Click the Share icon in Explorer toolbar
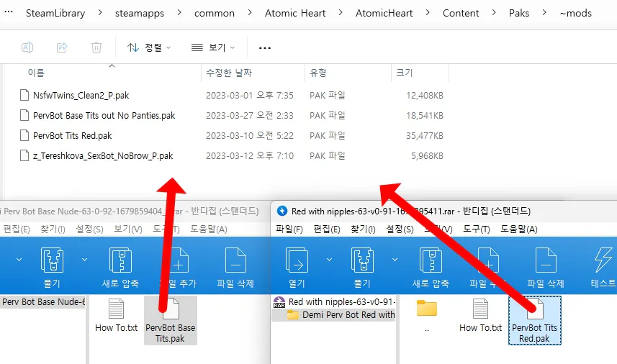 [62, 47]
